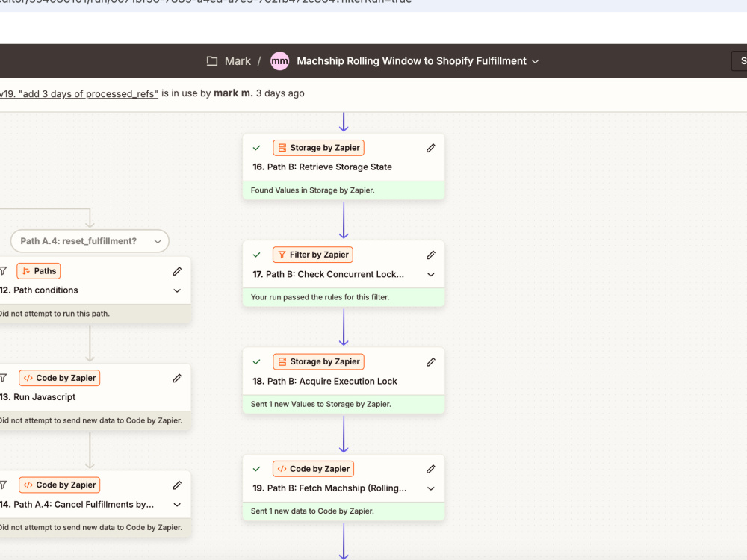Open the Mark folder breadcrumb
This screenshot has width=747, height=560.
(238, 61)
